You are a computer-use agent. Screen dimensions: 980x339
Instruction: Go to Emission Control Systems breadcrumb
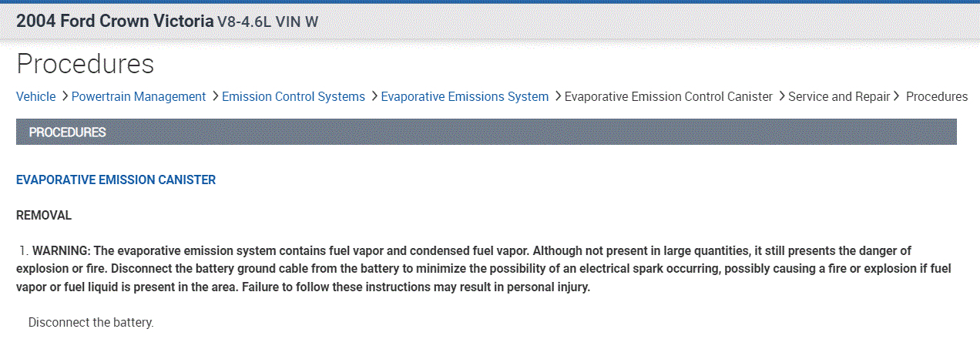coord(294,97)
